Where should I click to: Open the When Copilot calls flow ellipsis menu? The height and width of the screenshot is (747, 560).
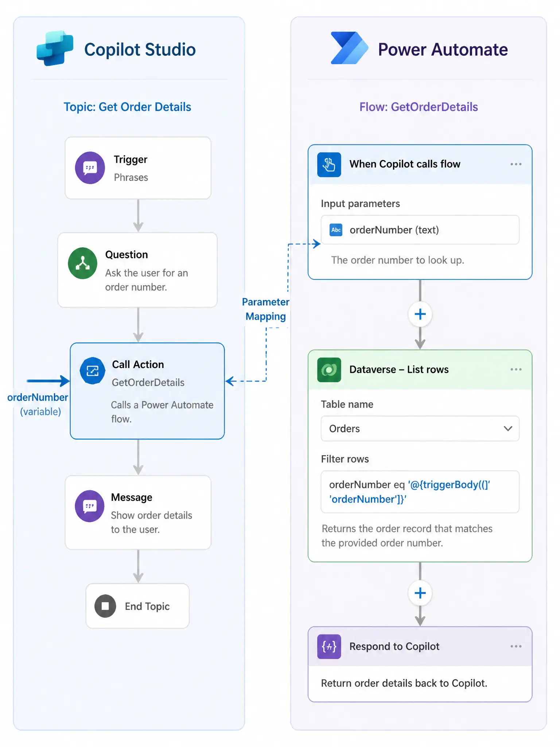516,164
